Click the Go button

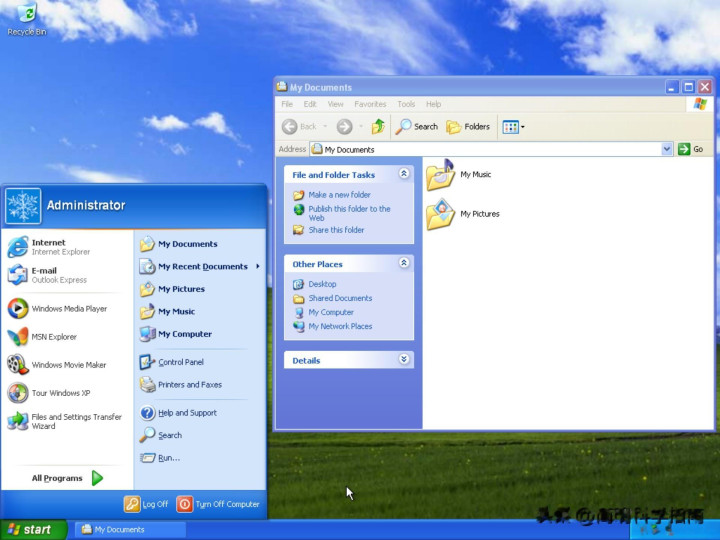pyautogui.click(x=691, y=149)
